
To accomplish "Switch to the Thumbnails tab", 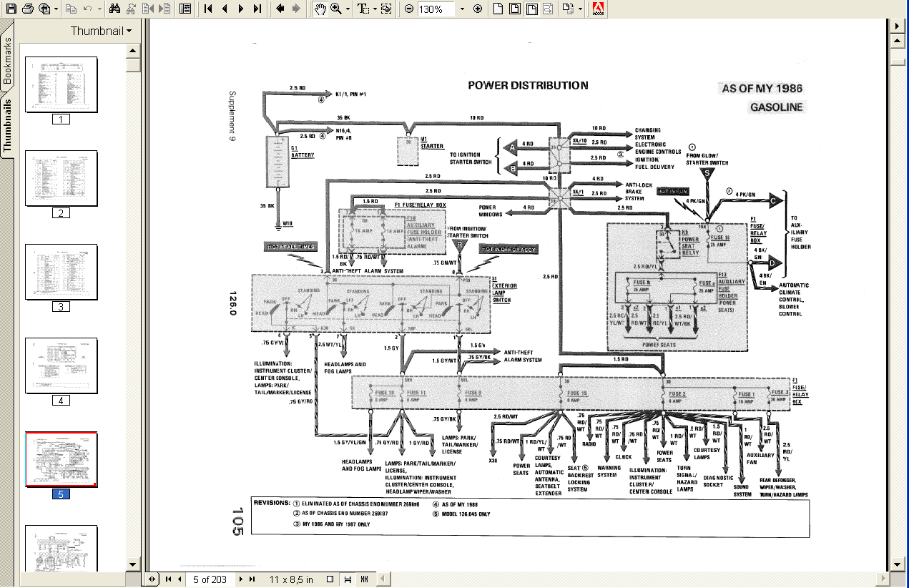I will 8,125.
